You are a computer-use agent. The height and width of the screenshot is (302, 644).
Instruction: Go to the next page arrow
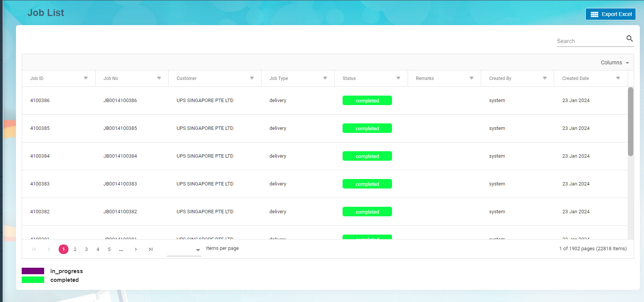pyautogui.click(x=135, y=249)
